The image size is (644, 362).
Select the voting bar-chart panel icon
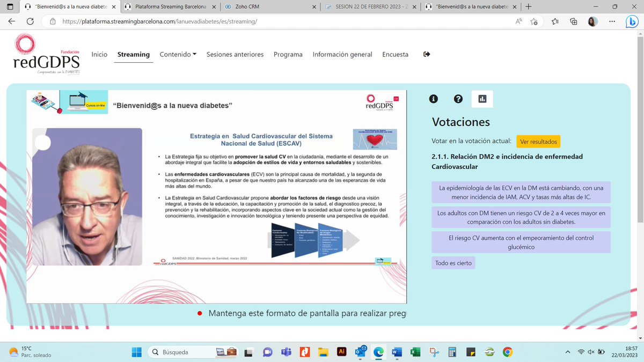482,99
